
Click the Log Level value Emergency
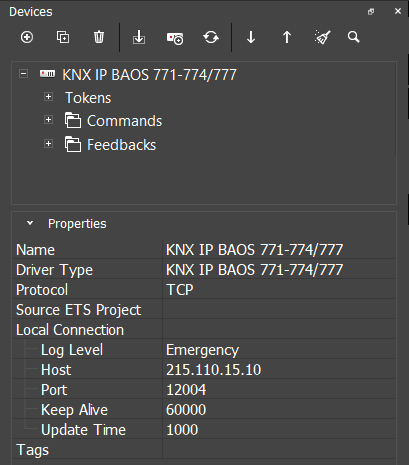[202, 350]
